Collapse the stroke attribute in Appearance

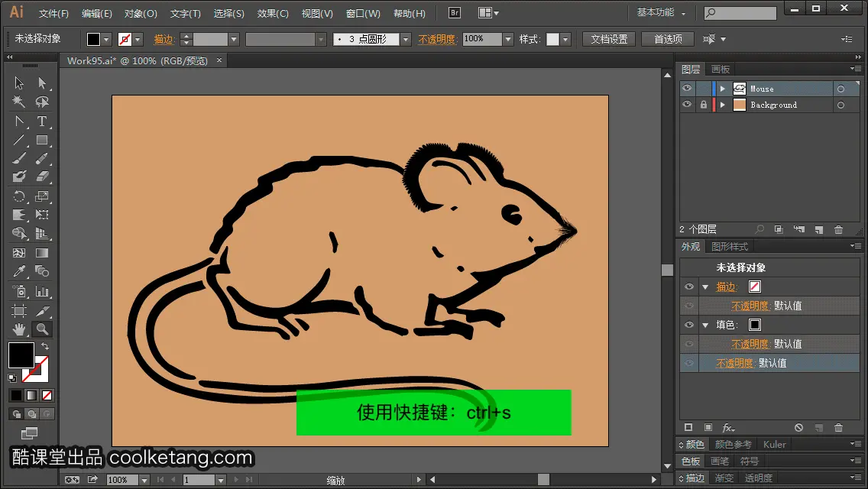705,287
